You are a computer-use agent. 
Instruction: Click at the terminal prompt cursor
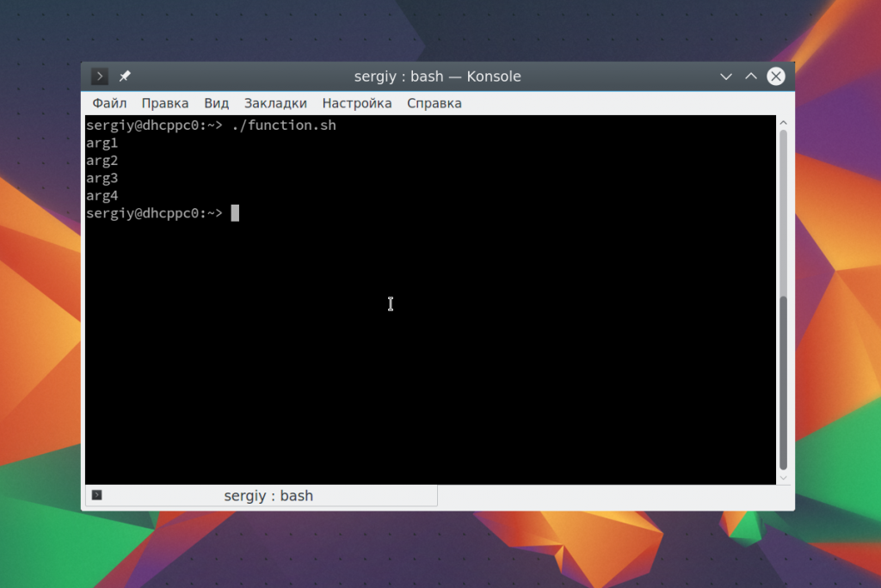pyautogui.click(x=235, y=213)
